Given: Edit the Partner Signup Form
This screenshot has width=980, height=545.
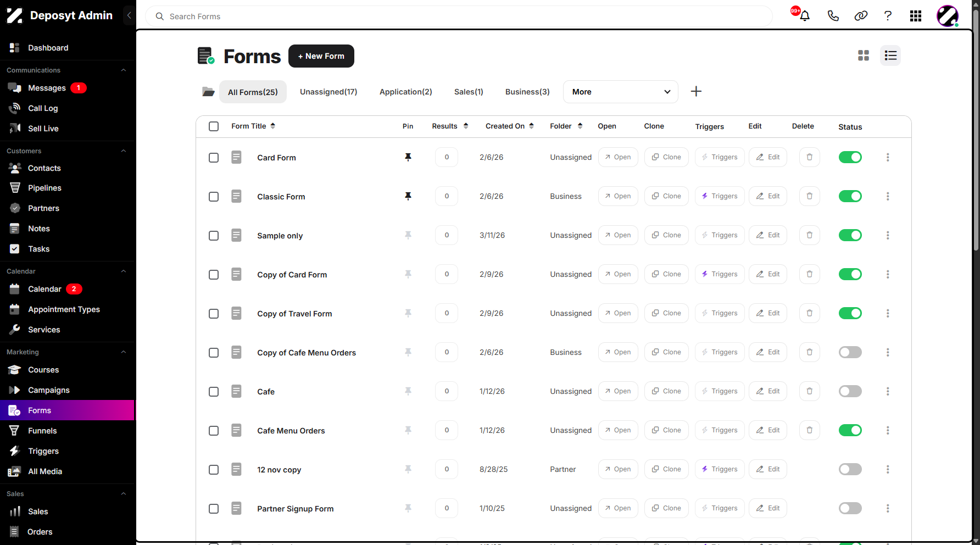Looking at the screenshot, I should (x=768, y=508).
